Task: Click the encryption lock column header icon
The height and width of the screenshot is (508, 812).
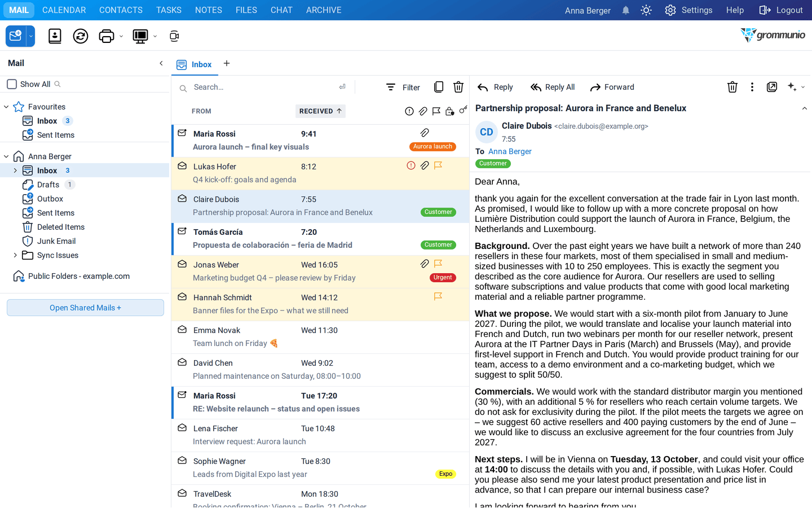Action: click(x=449, y=111)
